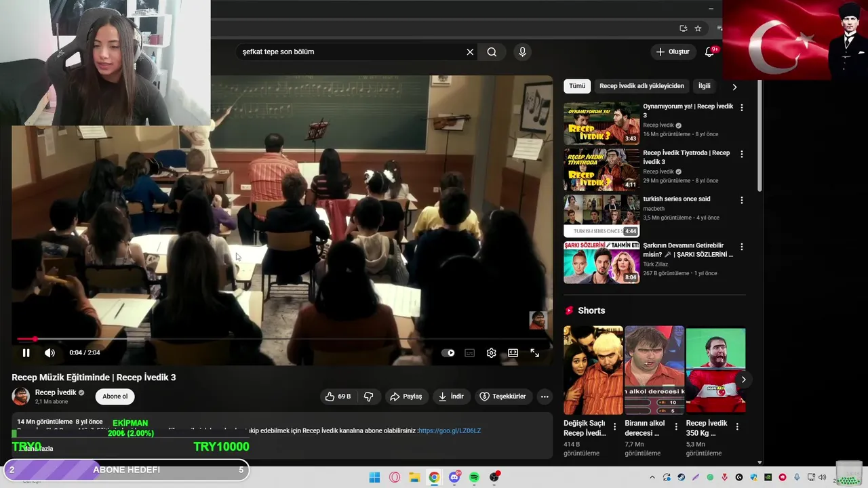Subscribe with the 'Abone ol' button
Image resolution: width=868 pixels, height=488 pixels.
pyautogui.click(x=115, y=396)
